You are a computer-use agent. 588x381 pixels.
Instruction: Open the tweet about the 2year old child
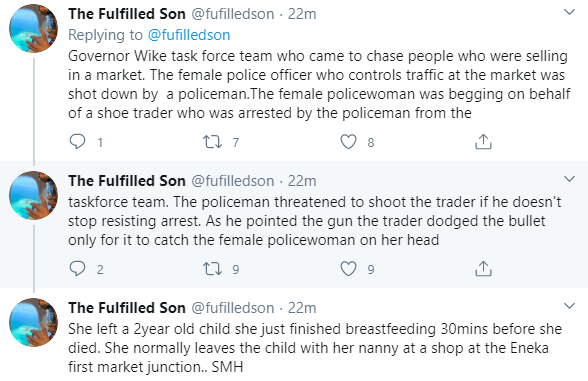(315, 348)
